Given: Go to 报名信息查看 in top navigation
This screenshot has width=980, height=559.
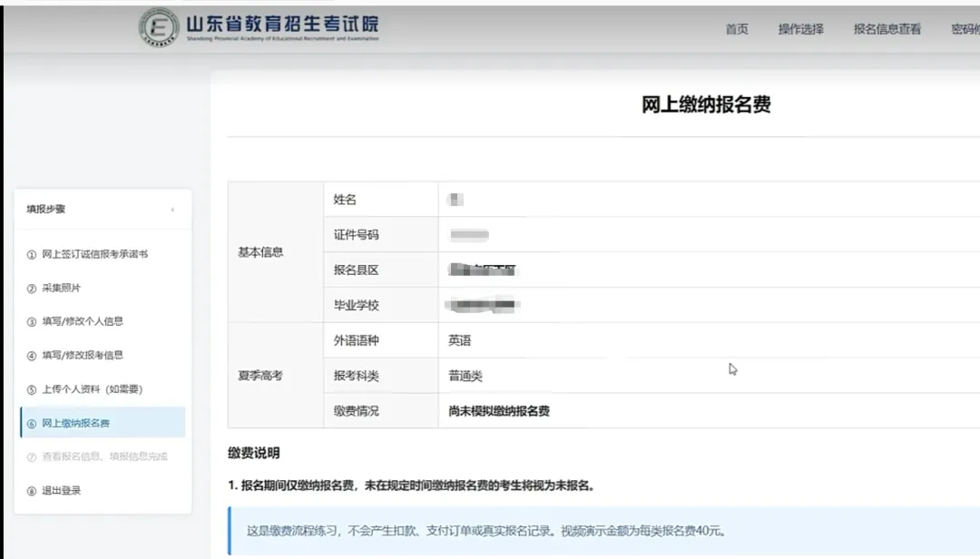Looking at the screenshot, I should (887, 29).
